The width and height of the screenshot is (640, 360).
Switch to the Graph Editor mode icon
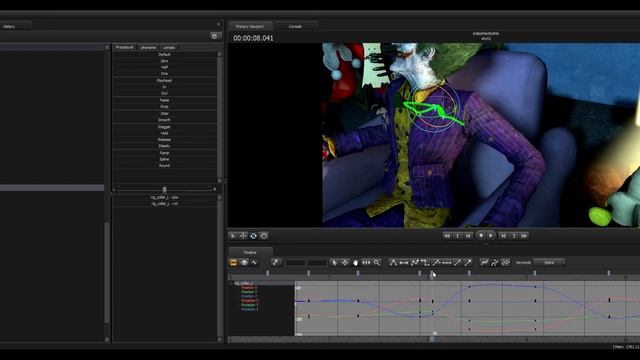[255, 263]
